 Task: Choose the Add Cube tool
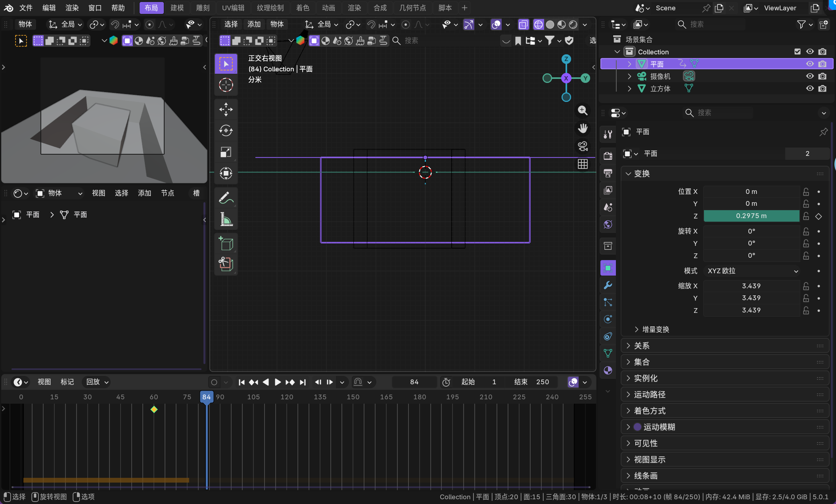226,243
